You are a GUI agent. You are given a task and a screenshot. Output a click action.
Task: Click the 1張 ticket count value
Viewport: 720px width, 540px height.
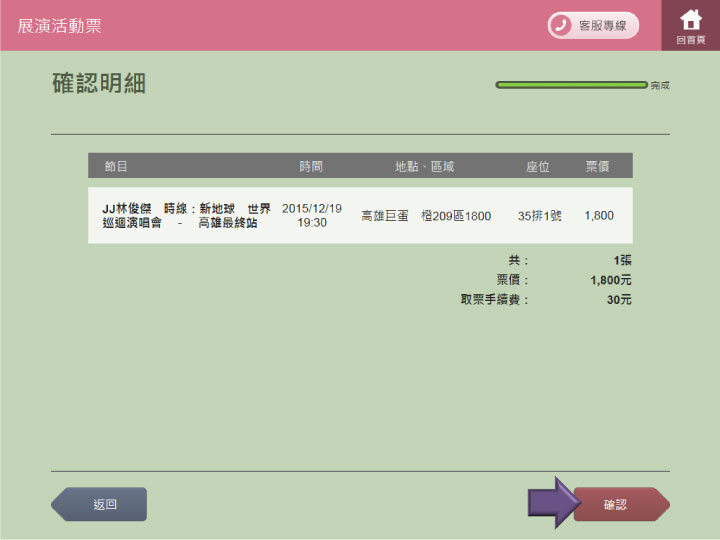623,260
